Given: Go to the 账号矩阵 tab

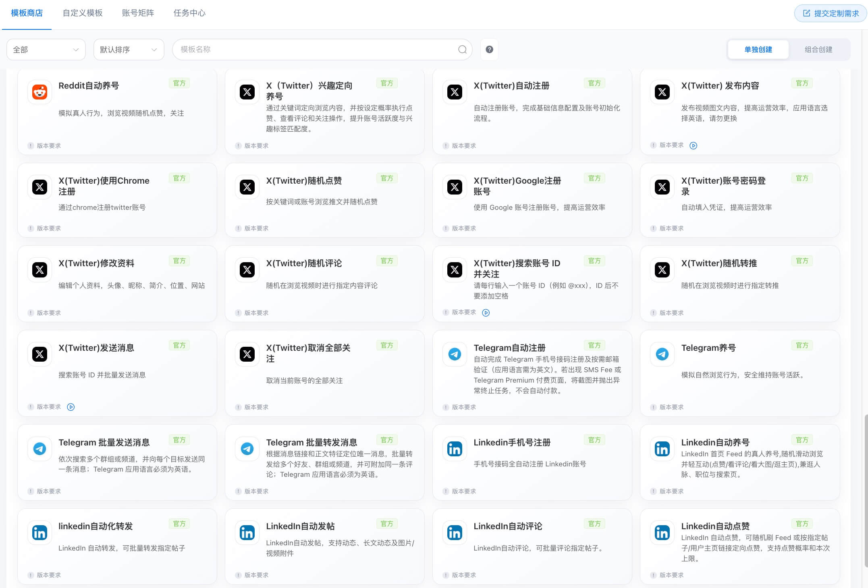Looking at the screenshot, I should (138, 13).
